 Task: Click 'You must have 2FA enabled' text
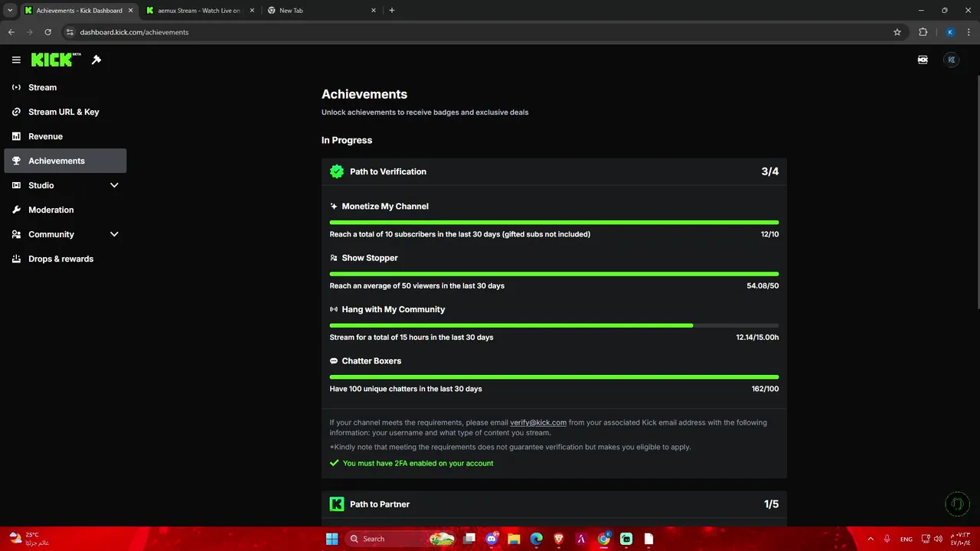418,463
